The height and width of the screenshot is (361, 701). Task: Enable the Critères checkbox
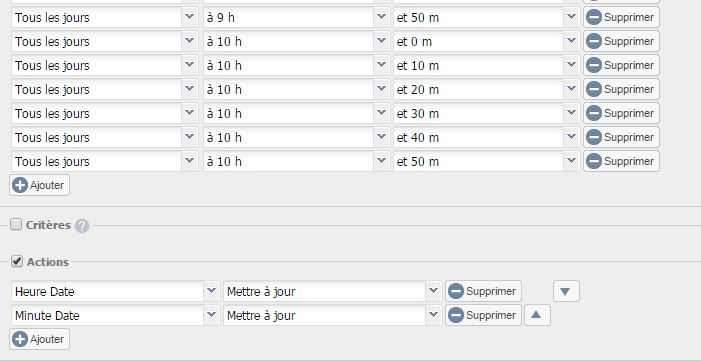coord(16,225)
